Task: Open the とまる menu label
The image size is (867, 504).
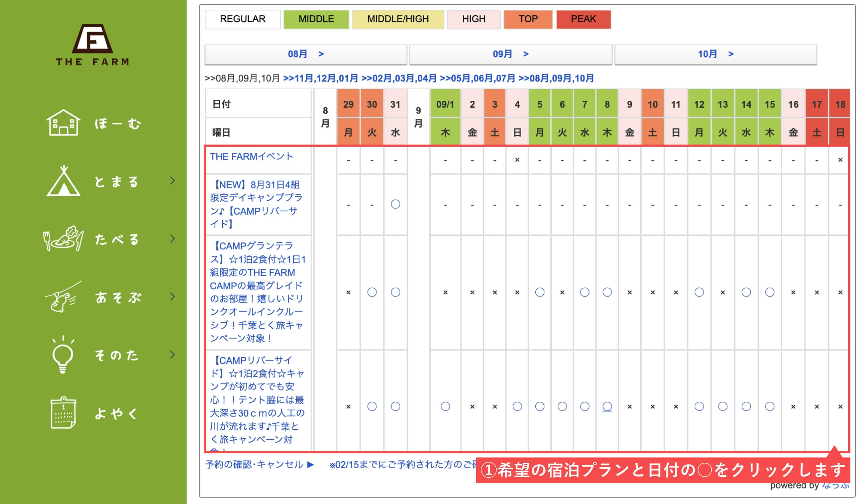Action: 116,181
